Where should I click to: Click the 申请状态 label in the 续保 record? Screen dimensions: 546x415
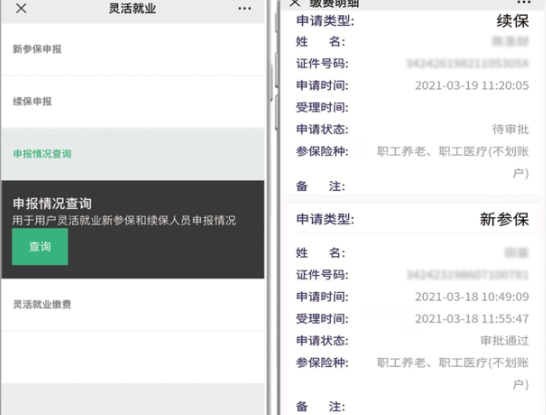322,130
